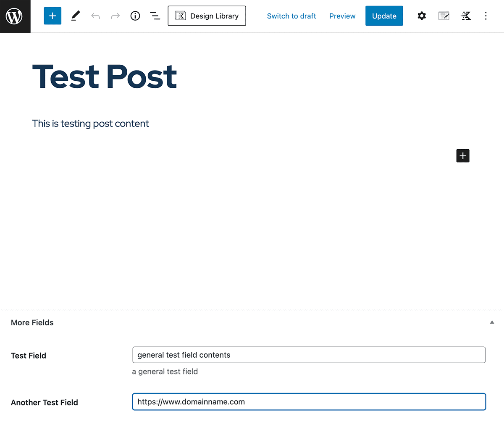Click the More Fields panel header
This screenshot has height=422, width=504.
click(32, 322)
